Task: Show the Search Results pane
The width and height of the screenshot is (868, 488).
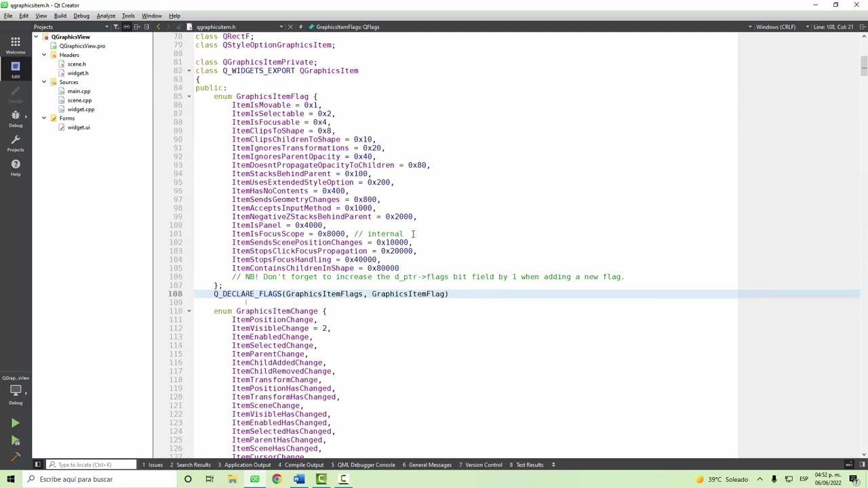Action: [x=190, y=465]
